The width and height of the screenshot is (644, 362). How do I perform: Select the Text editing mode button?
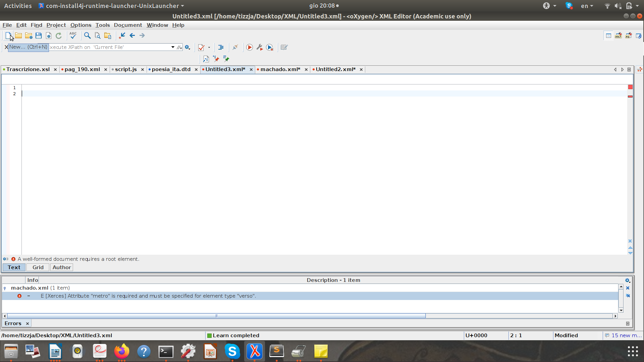(14, 267)
